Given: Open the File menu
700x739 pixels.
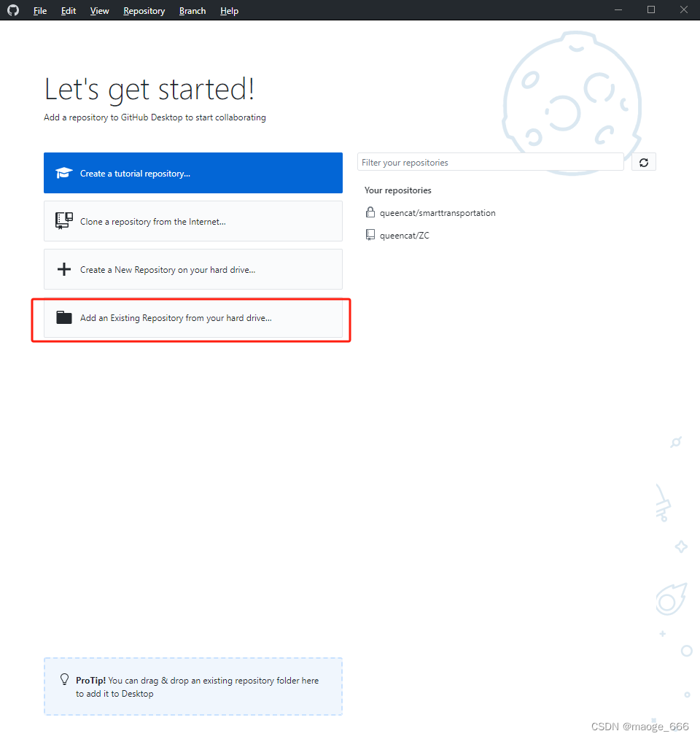Looking at the screenshot, I should click(40, 10).
